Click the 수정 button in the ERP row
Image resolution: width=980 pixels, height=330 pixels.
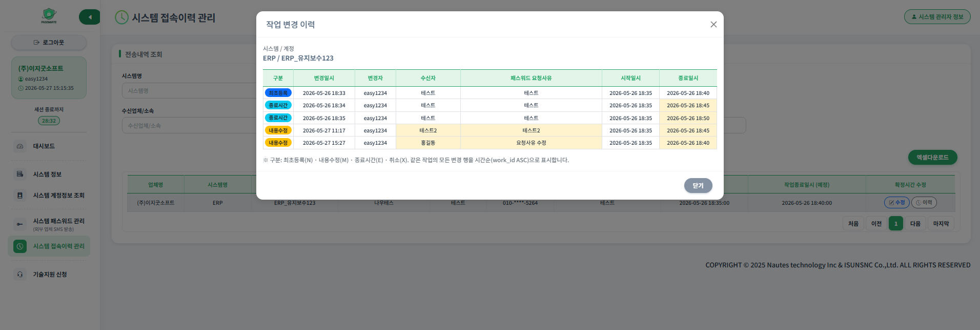coord(896,203)
